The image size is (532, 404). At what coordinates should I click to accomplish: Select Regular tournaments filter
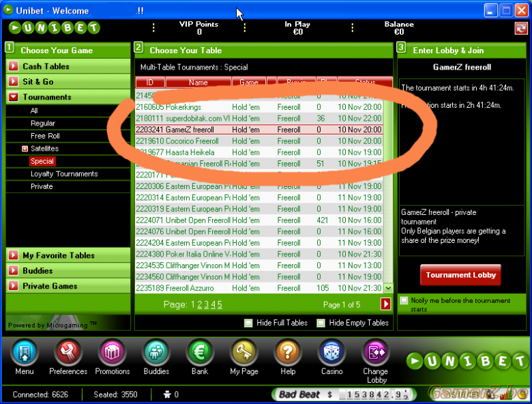(43, 124)
